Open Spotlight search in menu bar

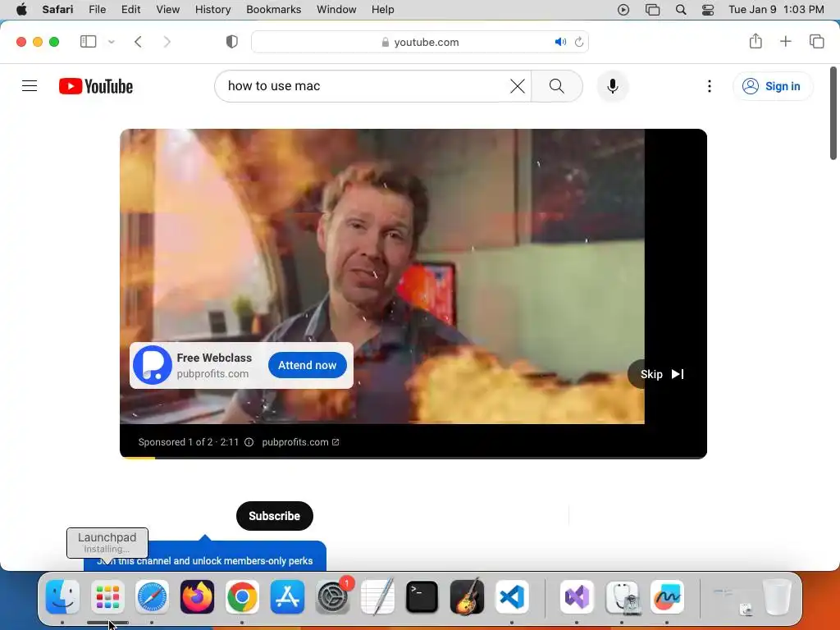point(680,10)
